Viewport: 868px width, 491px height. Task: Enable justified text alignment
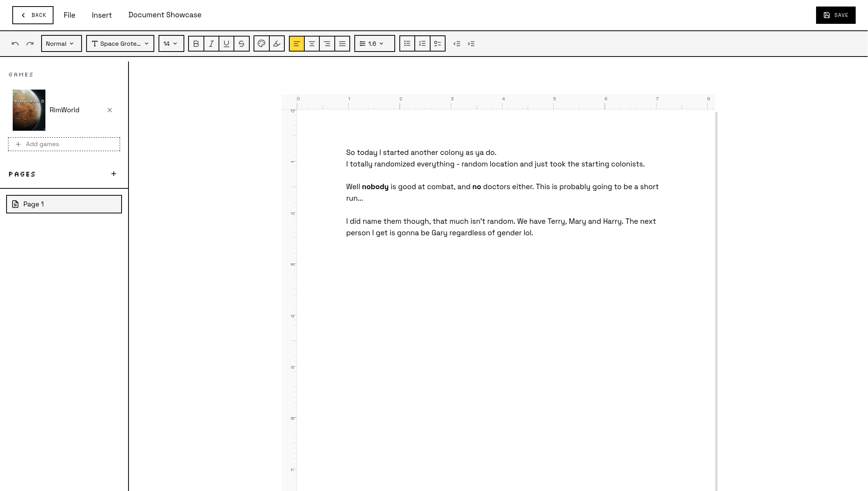point(342,43)
